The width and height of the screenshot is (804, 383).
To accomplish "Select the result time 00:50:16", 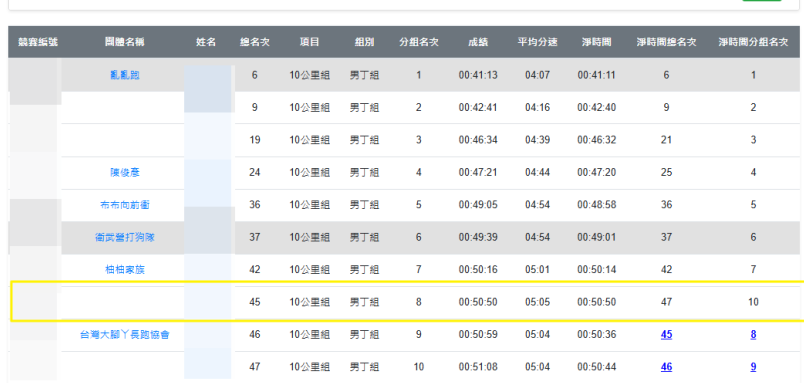I will coord(478,269).
